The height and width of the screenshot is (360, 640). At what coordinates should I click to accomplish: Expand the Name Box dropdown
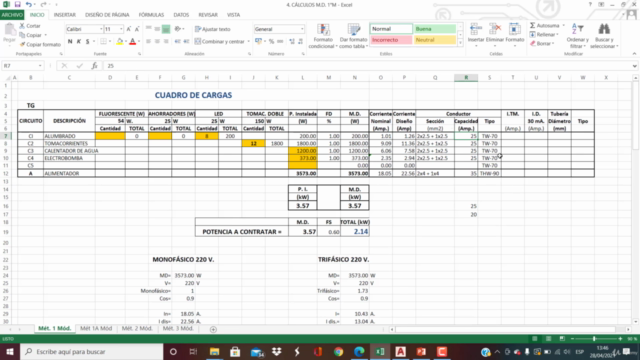[x=40, y=66]
